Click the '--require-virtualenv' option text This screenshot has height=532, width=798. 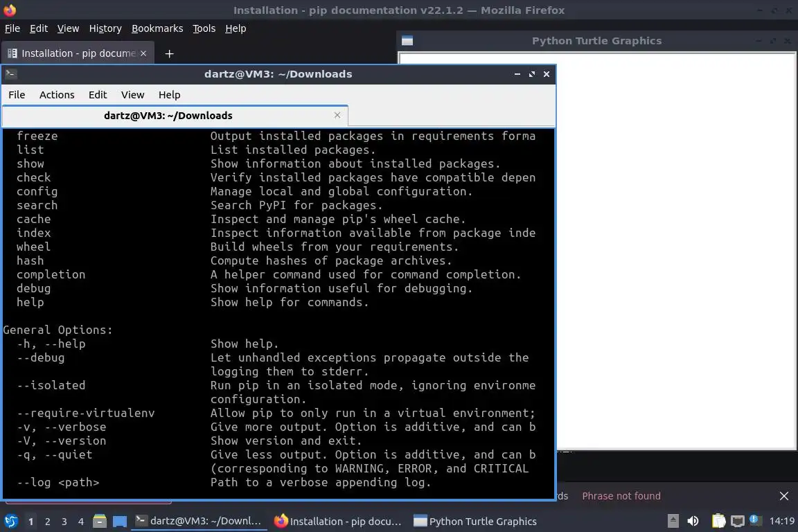(85, 413)
